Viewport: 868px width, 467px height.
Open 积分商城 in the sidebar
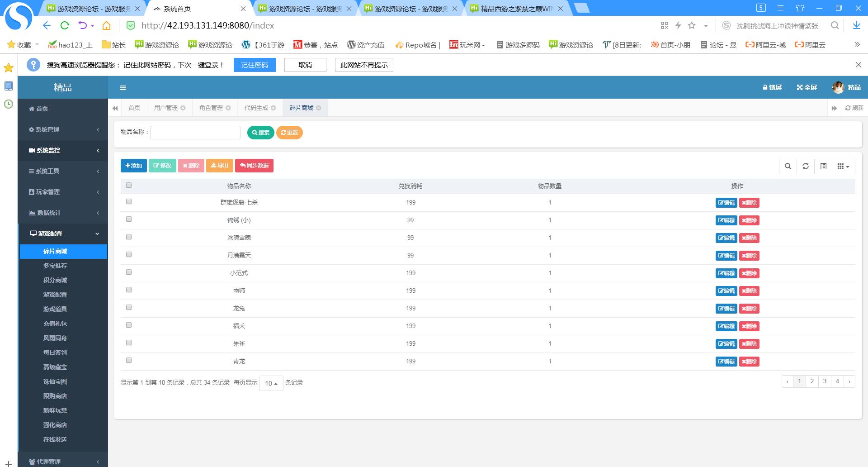tap(55, 280)
